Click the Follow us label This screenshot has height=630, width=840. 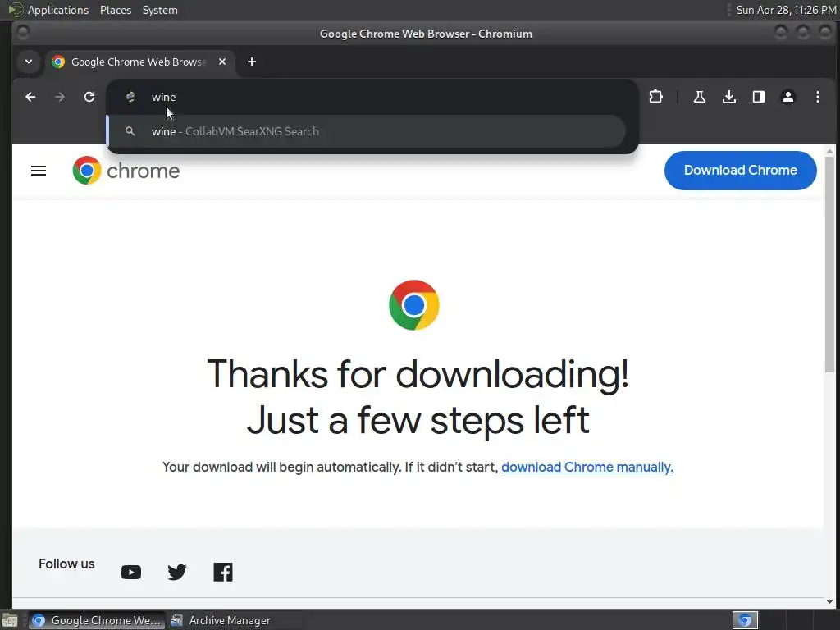66,564
